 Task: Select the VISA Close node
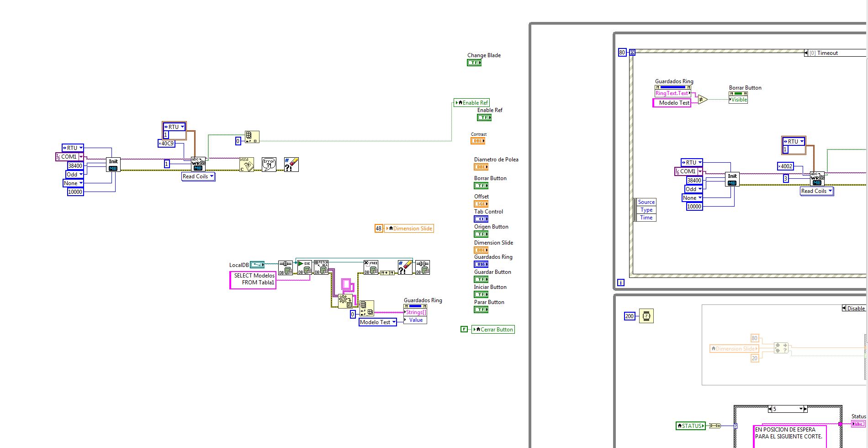pyautogui.click(x=246, y=165)
